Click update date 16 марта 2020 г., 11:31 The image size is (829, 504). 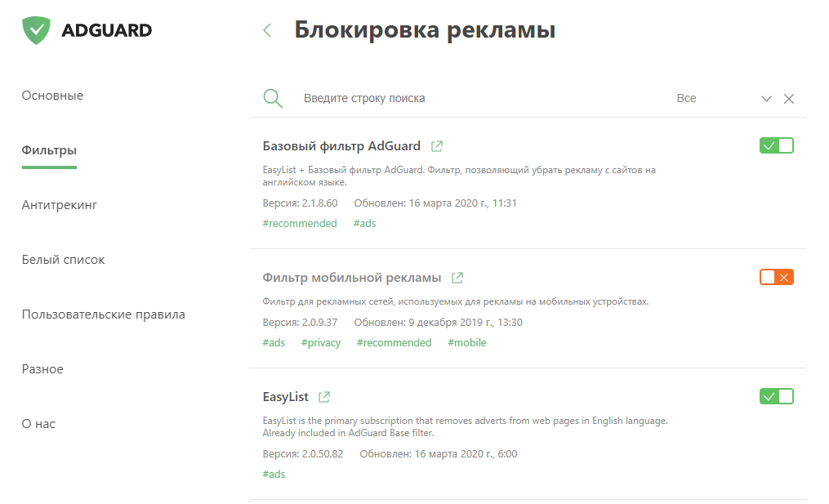coord(462,203)
